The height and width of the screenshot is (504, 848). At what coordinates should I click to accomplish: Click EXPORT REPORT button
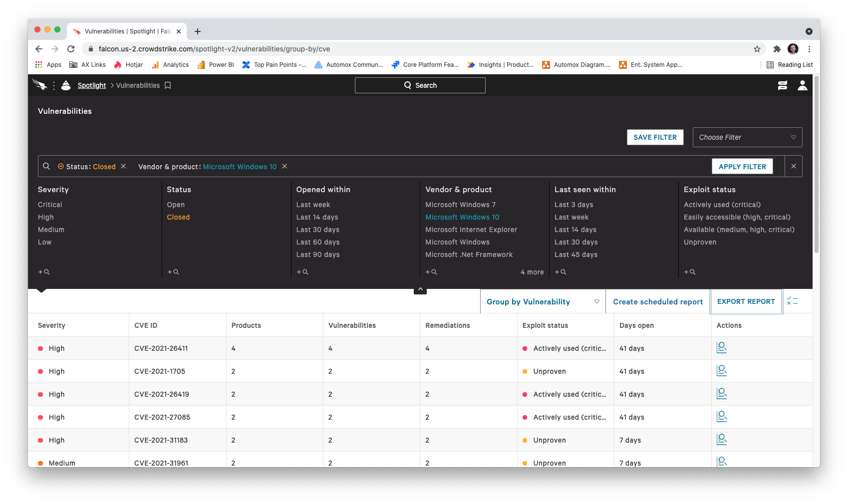point(746,301)
